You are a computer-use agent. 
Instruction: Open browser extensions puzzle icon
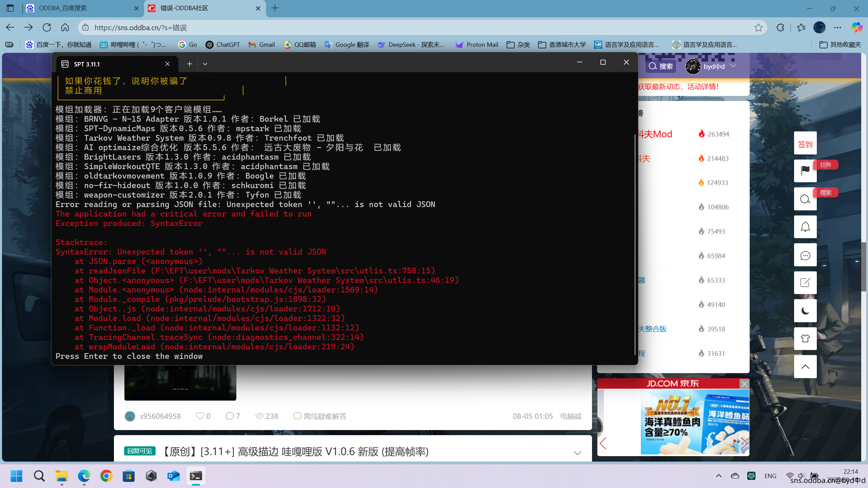[781, 27]
